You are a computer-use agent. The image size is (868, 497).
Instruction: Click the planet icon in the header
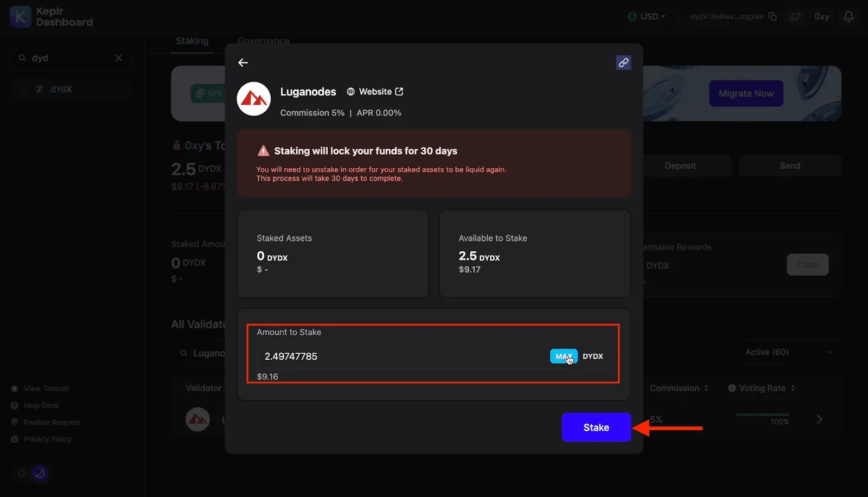[795, 17]
